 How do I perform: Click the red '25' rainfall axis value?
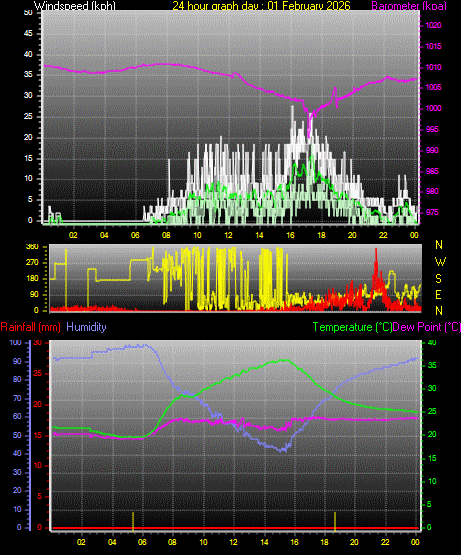(38, 374)
